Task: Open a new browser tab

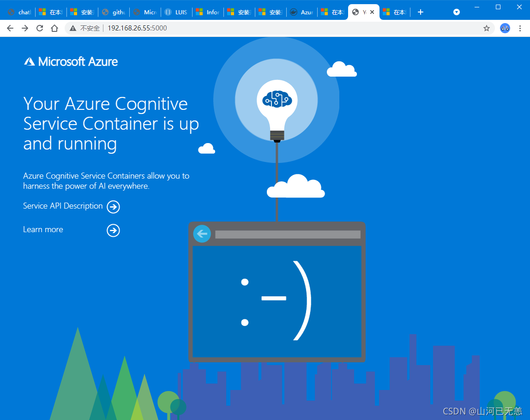Action: (421, 12)
